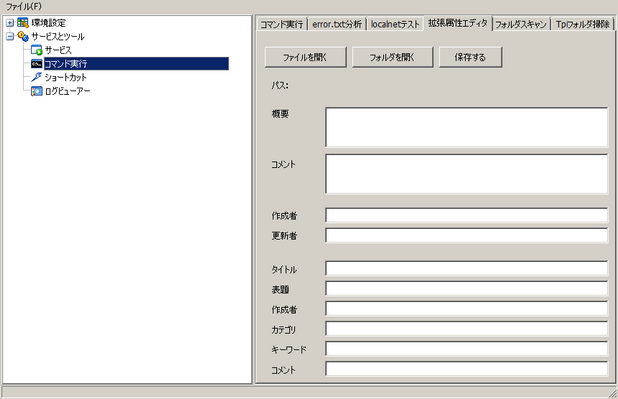Click the 保存する button
This screenshot has width=618, height=399.
[x=470, y=57]
